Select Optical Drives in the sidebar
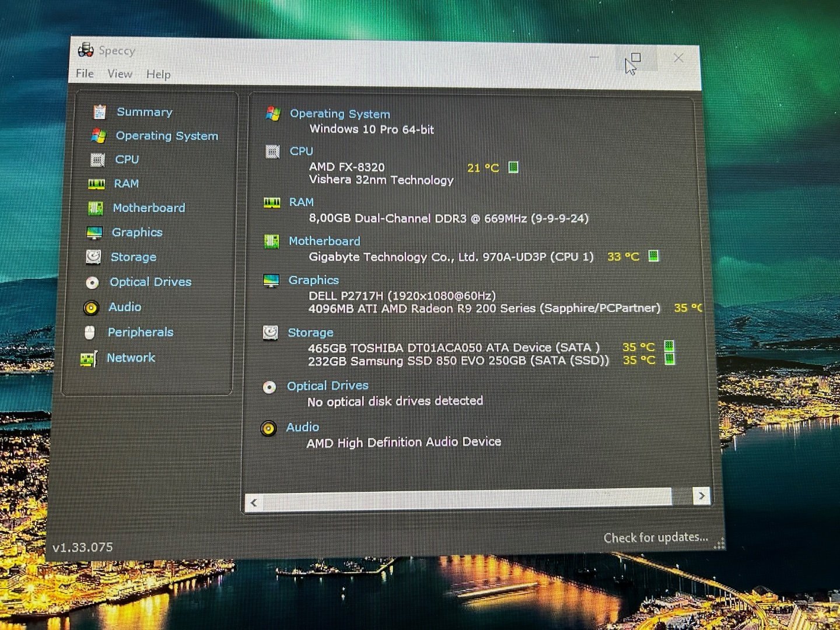This screenshot has width=840, height=630. point(150,282)
